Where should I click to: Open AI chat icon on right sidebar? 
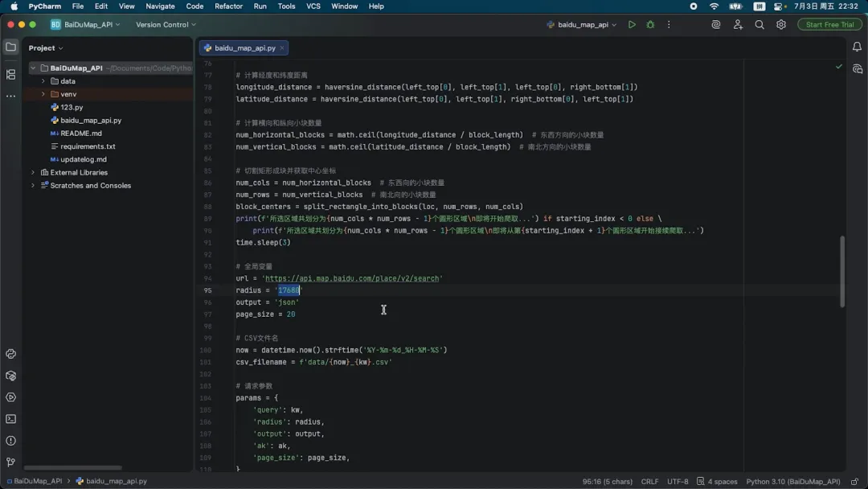click(857, 69)
